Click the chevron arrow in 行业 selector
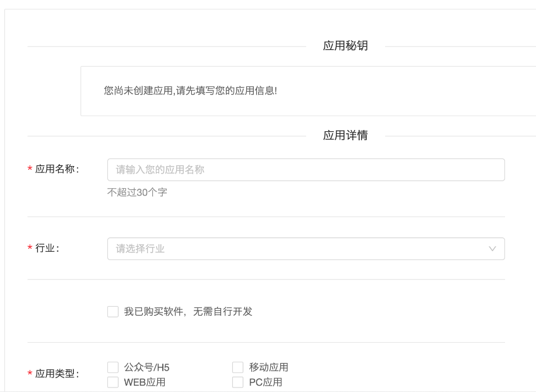This screenshot has width=536, height=392. (x=492, y=249)
